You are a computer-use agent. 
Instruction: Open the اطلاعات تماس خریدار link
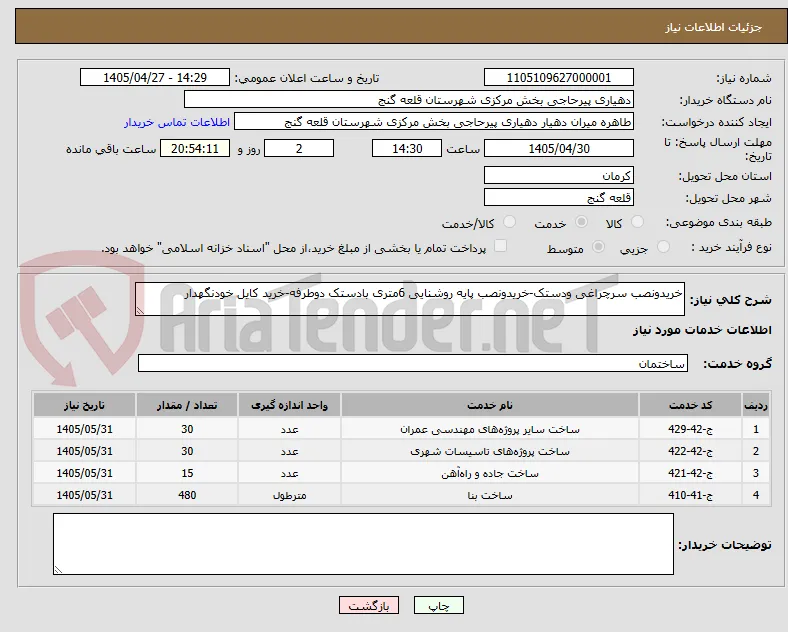click(177, 122)
